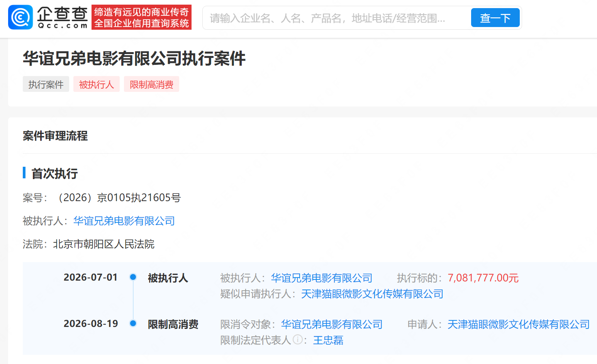The height and width of the screenshot is (364, 597).
Task: Open 华谊兄弟电影有限公司 link in 2026-07-01 entry
Action: 322,278
